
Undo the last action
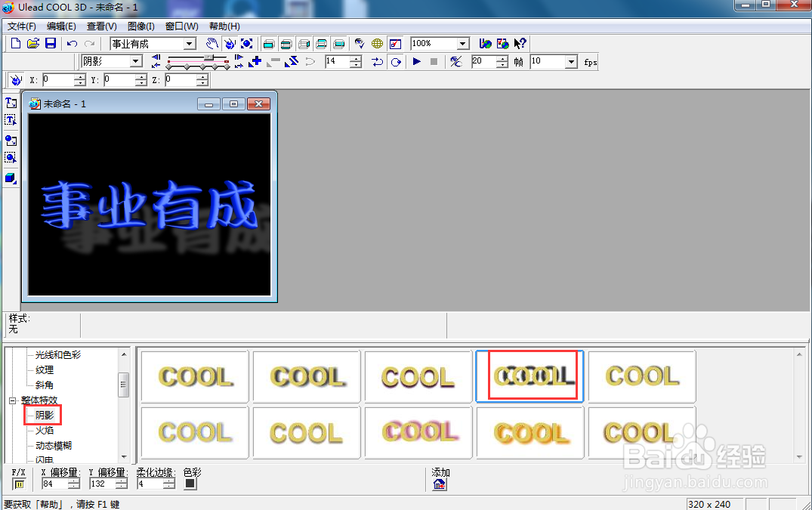click(72, 44)
